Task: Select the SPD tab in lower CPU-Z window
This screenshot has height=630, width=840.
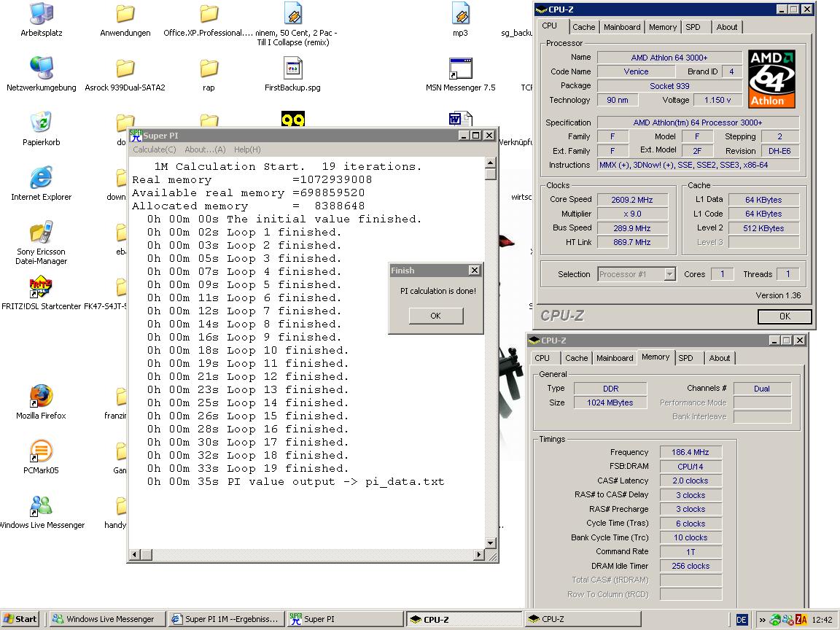Action: click(x=685, y=358)
